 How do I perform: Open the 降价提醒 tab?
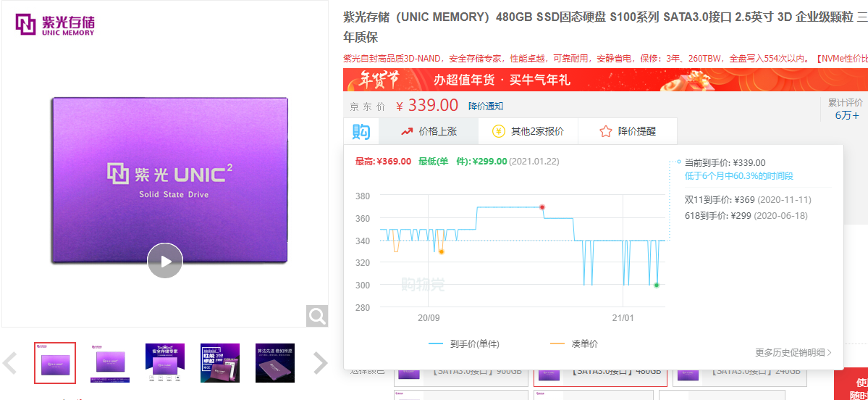(x=627, y=132)
